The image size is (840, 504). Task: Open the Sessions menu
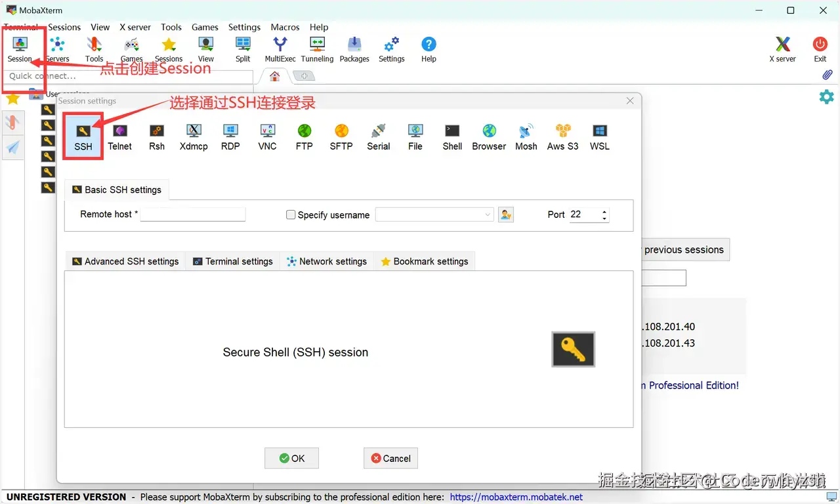point(64,27)
